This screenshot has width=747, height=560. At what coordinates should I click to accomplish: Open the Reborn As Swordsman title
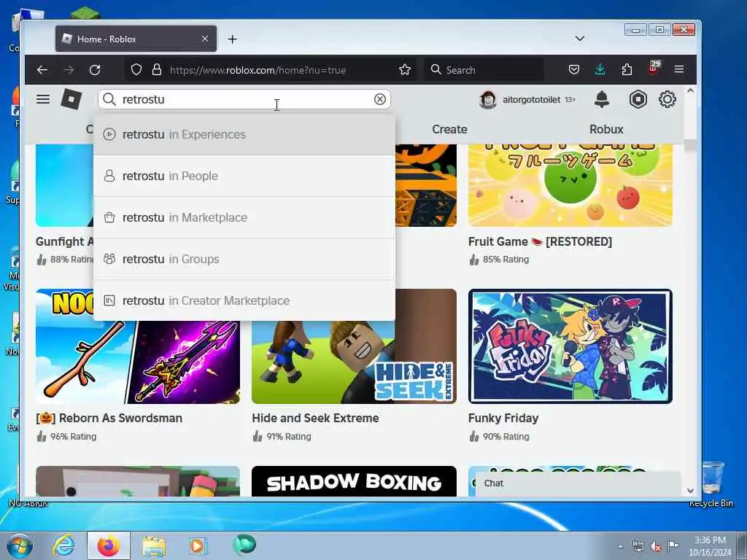coord(109,418)
